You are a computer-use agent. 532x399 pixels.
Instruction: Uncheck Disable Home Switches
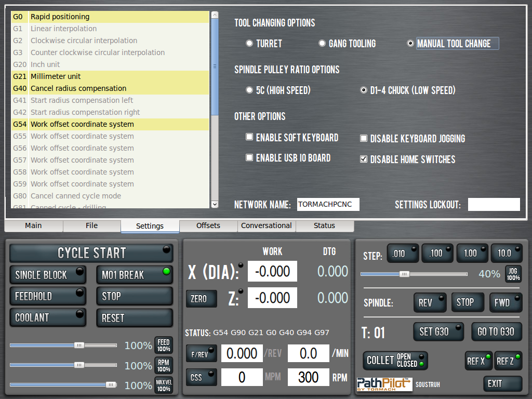364,159
